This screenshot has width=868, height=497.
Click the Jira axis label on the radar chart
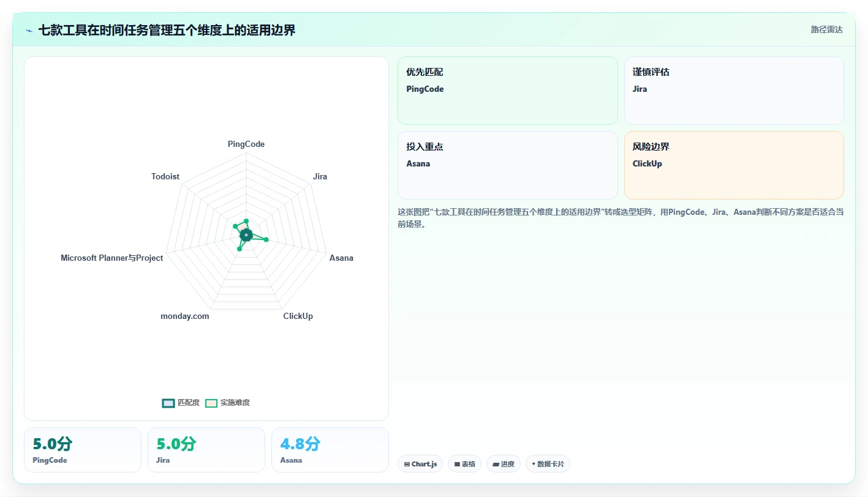coord(320,176)
